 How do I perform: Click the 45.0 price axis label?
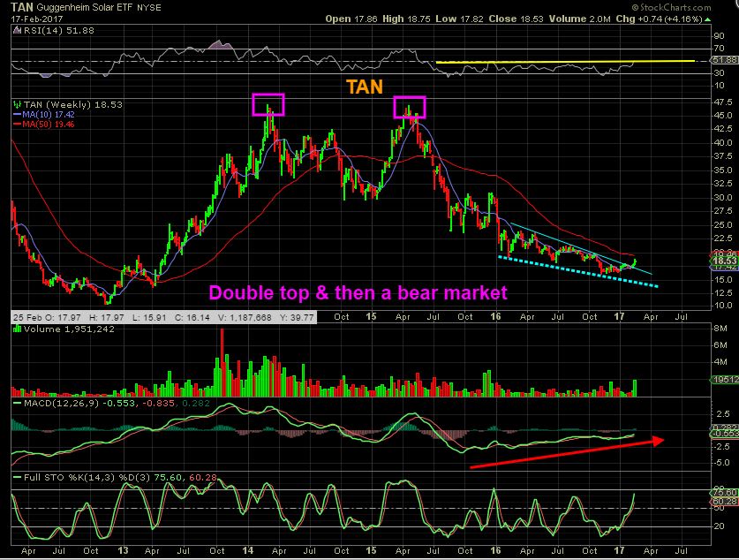click(x=723, y=116)
